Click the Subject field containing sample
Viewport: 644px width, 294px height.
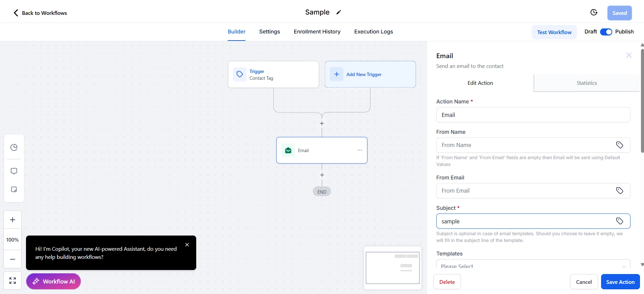533,221
